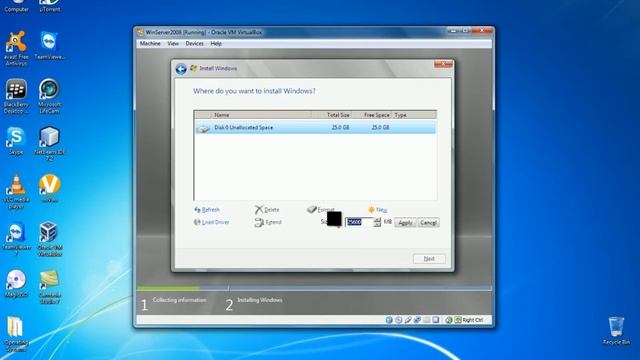Viewport: 640px width, 360px height.
Task: Click the network adapter icon in the status bar
Action: coord(417,320)
